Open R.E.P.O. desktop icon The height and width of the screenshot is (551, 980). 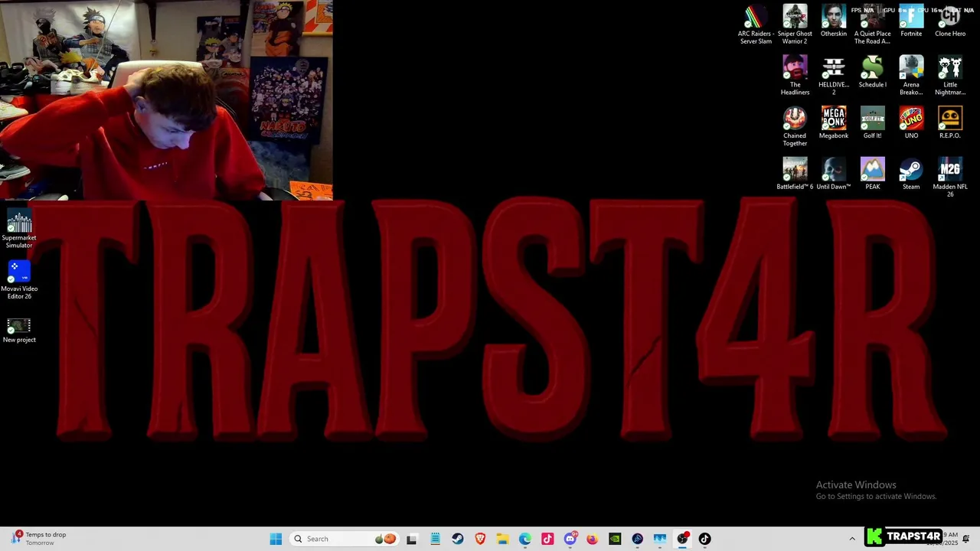[950, 122]
